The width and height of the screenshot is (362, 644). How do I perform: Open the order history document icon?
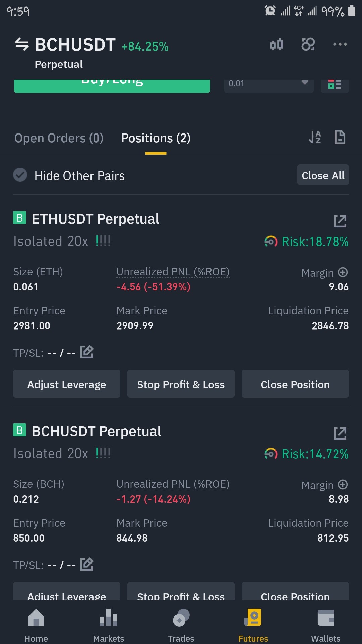click(340, 137)
